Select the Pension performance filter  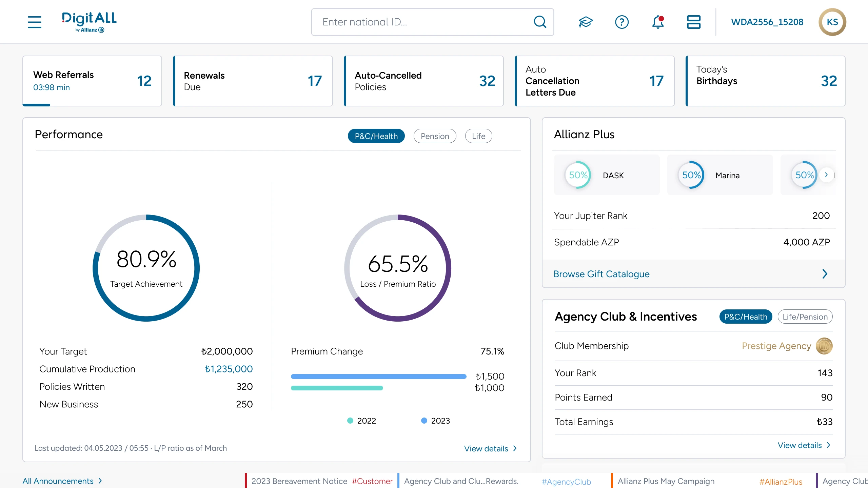pos(435,136)
